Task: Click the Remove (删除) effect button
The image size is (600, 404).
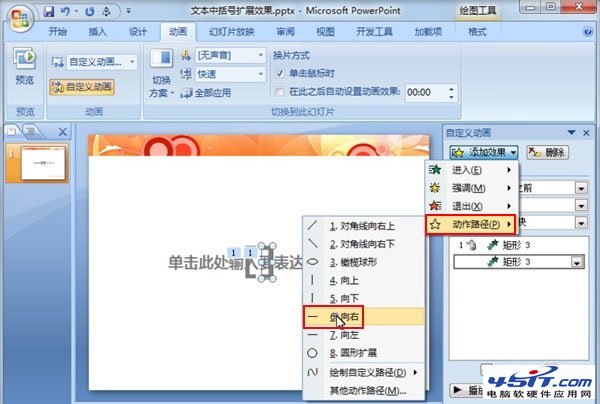Action: (x=546, y=152)
